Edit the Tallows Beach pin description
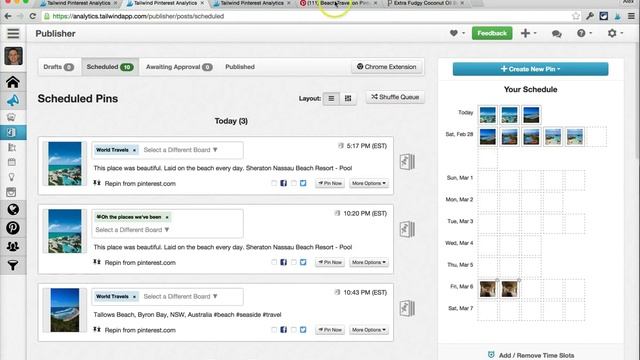The height and width of the screenshot is (360, 640). click(x=187, y=315)
